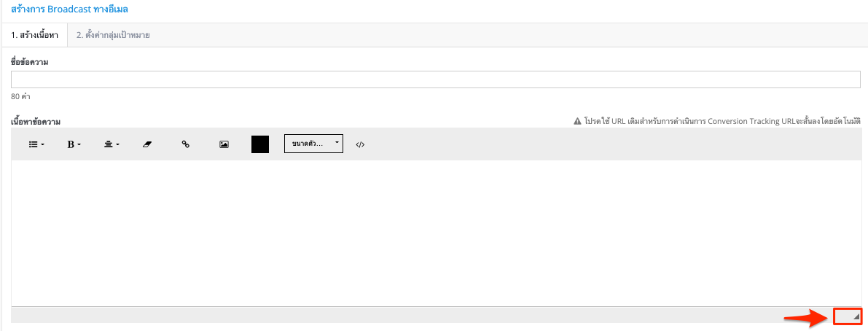Insert a hyperlink with the chain icon

pyautogui.click(x=186, y=144)
